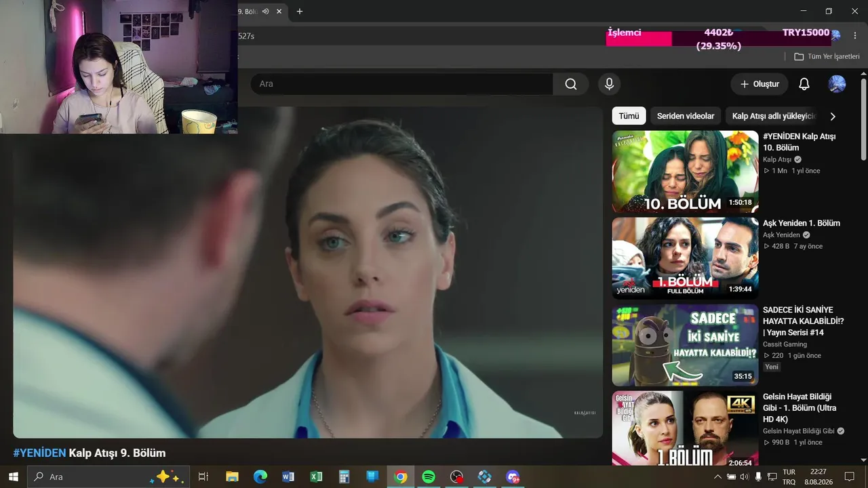
Task: Open Microsoft Word from the taskbar
Action: pos(288,476)
